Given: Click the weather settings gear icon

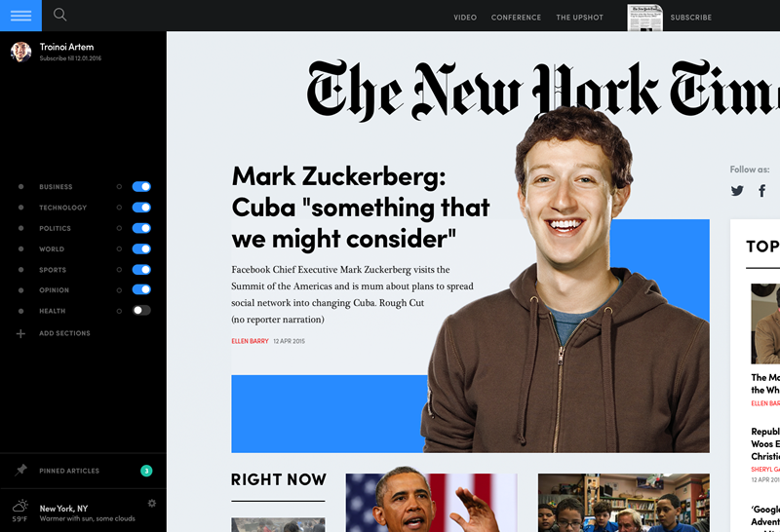Looking at the screenshot, I should coord(152,504).
